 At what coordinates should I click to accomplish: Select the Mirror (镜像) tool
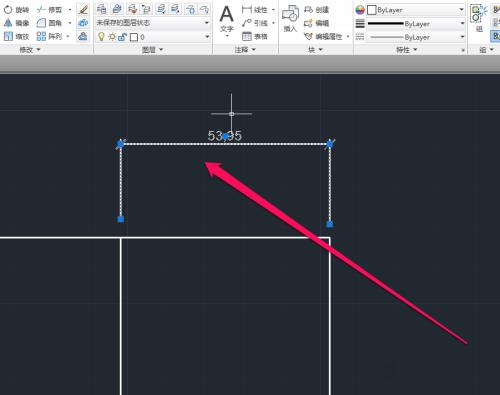pos(16,23)
